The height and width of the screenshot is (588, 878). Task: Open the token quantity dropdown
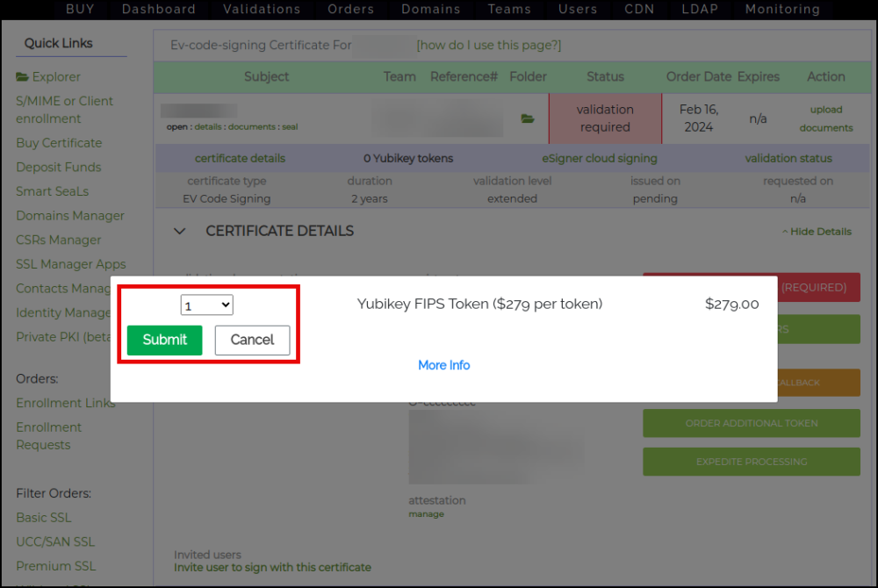point(206,305)
